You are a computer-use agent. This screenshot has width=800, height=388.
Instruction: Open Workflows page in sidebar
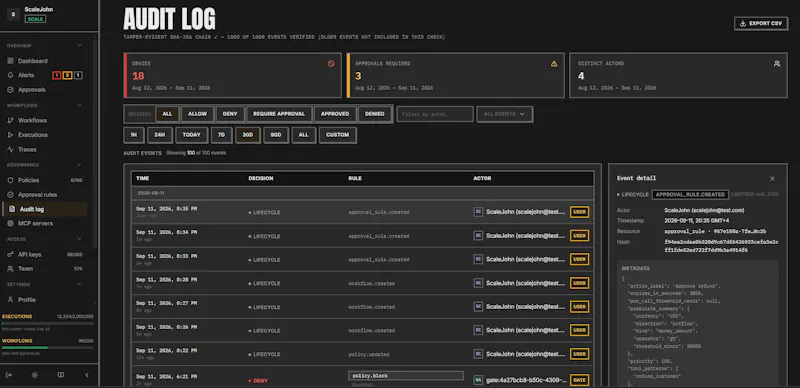tap(32, 120)
